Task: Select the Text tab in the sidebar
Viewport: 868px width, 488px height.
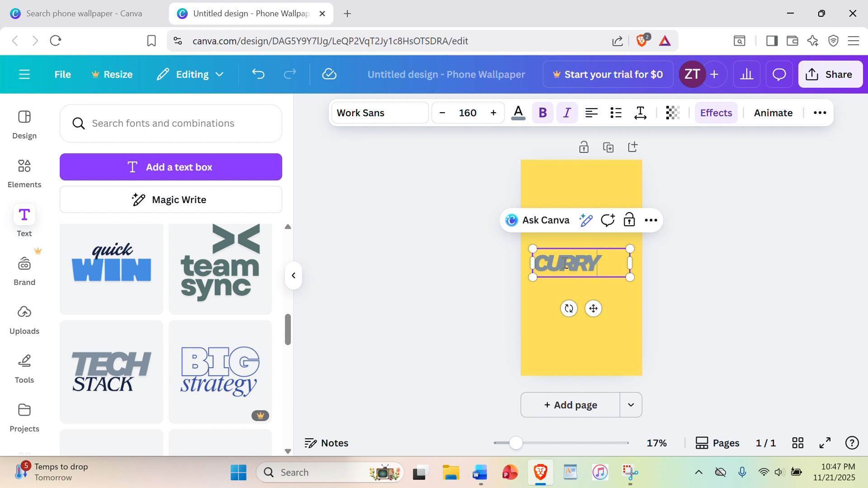Action: tap(24, 222)
